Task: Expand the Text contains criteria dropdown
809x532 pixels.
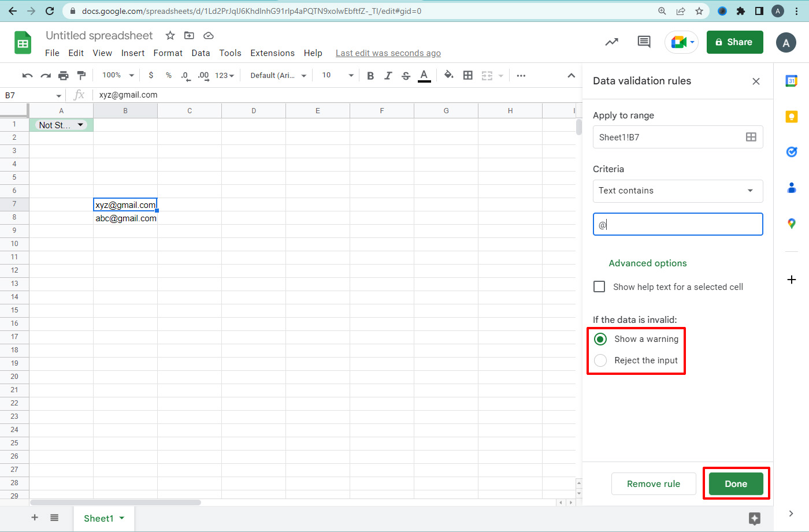Action: [x=677, y=191]
